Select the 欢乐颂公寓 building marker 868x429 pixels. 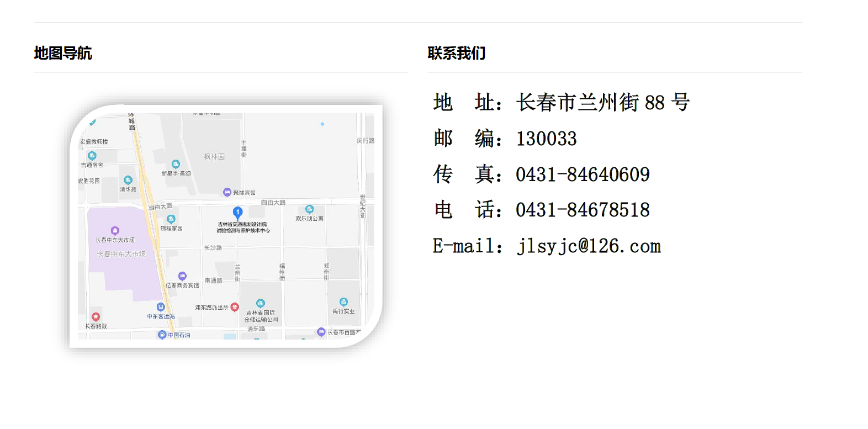pos(309,209)
